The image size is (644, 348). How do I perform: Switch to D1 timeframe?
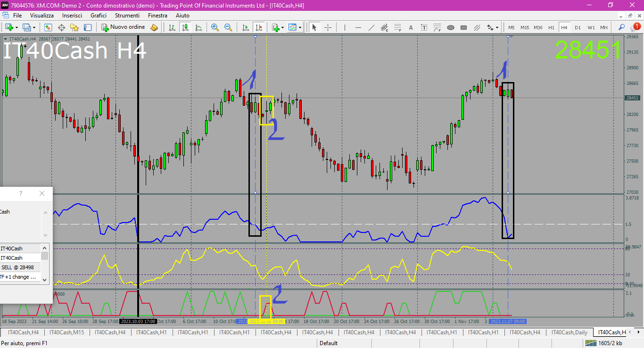click(578, 27)
